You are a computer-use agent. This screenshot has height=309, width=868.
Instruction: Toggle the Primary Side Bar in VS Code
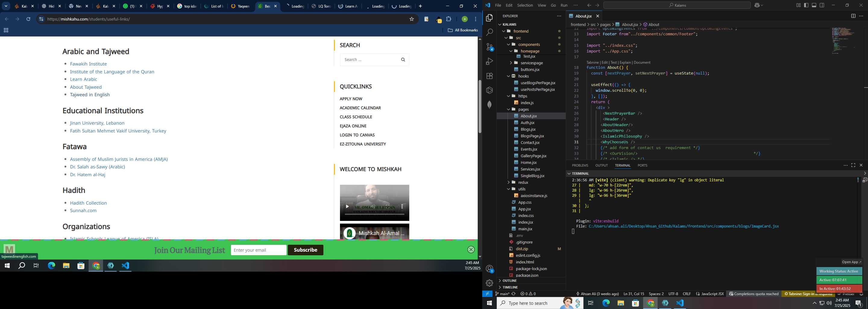pyautogui.click(x=806, y=5)
